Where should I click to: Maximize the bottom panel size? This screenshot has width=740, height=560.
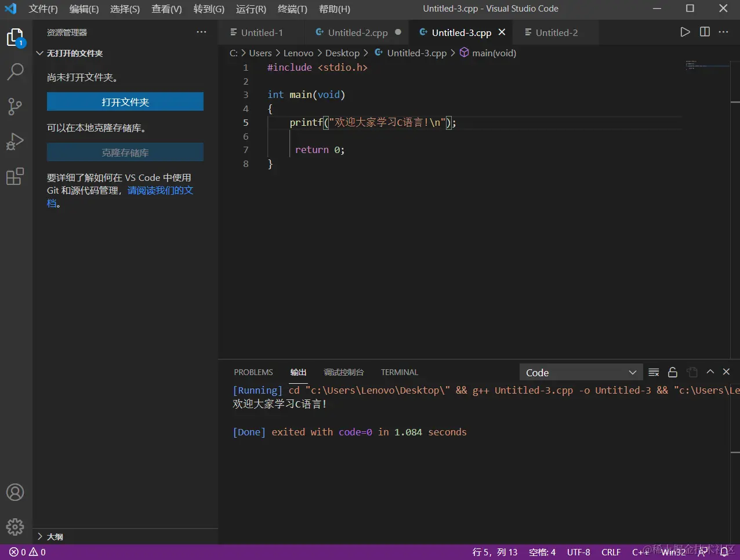click(x=710, y=372)
